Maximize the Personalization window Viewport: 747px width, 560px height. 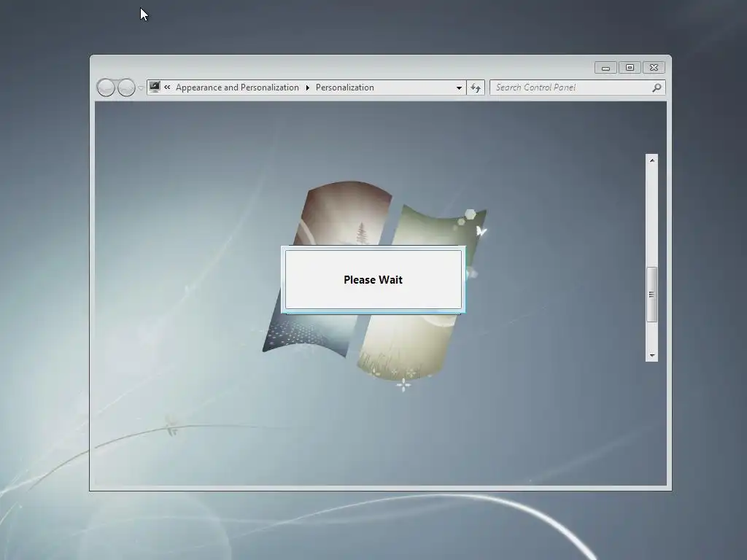point(630,68)
